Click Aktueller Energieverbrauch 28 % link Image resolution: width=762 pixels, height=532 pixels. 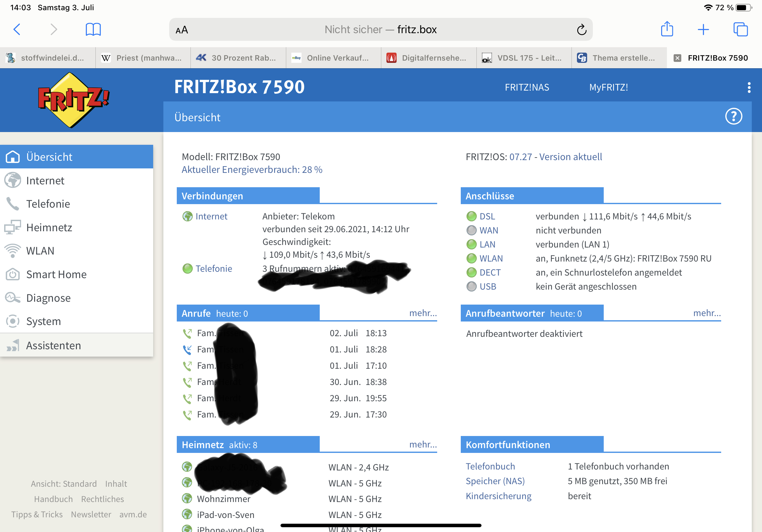point(251,170)
